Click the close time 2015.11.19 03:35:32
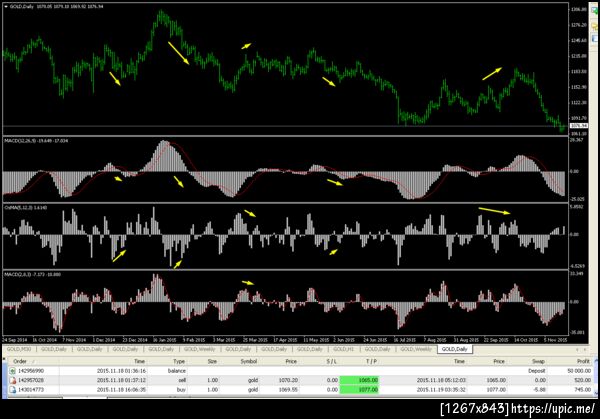600x419 pixels. [x=441, y=390]
